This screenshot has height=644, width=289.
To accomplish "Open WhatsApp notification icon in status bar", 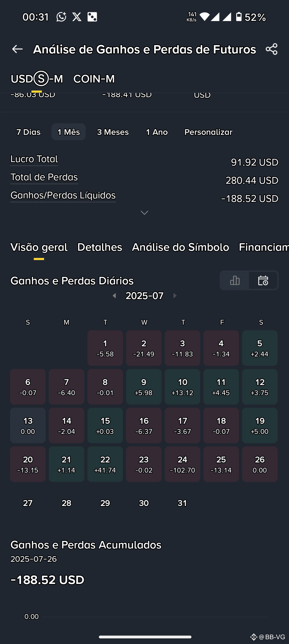I will click(61, 17).
